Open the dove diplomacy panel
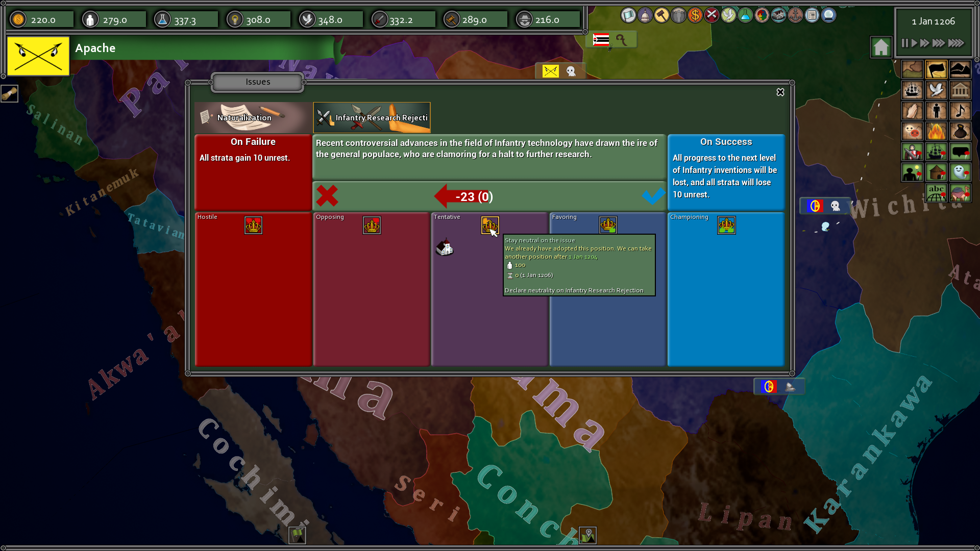This screenshot has height=551, width=980. pos(728,15)
